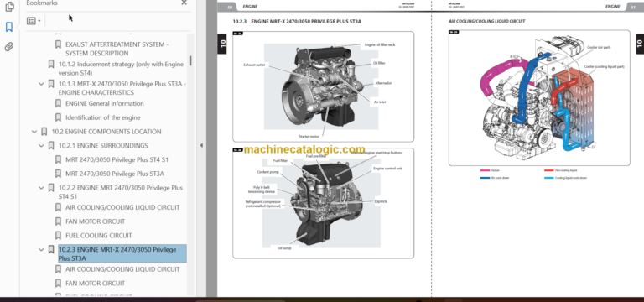Collapse the 10.2.1 Engine Surroundings bookmark
644x302 pixels.
point(41,146)
